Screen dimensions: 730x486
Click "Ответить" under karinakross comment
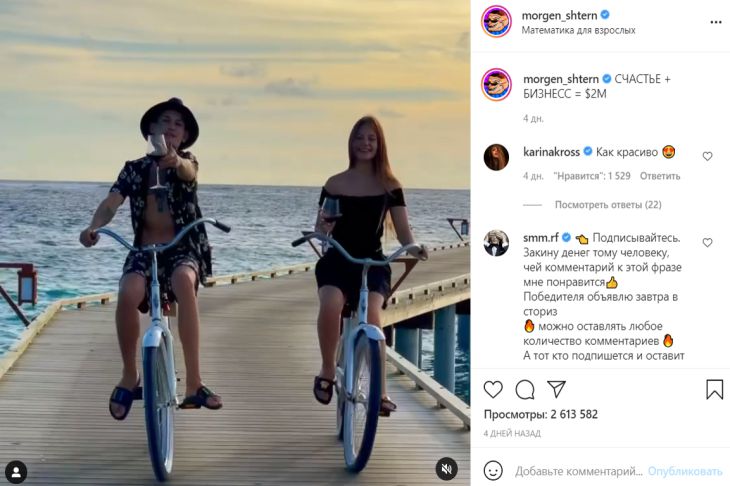(660, 176)
